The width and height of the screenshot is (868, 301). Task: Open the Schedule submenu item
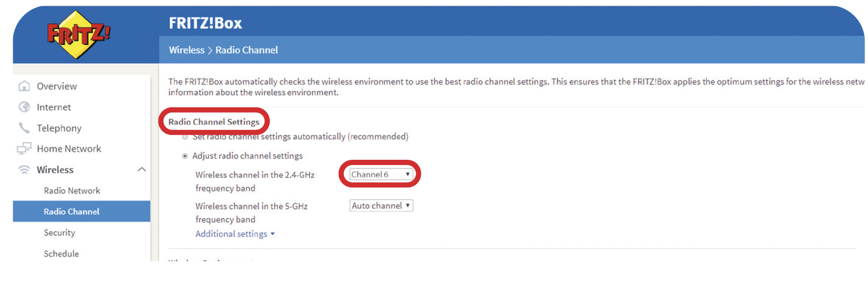click(61, 254)
